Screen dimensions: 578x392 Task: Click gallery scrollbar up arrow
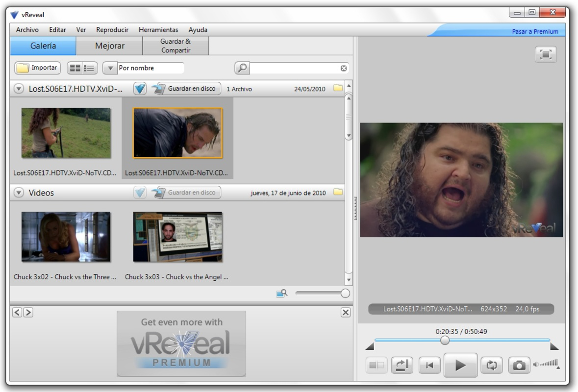point(349,86)
